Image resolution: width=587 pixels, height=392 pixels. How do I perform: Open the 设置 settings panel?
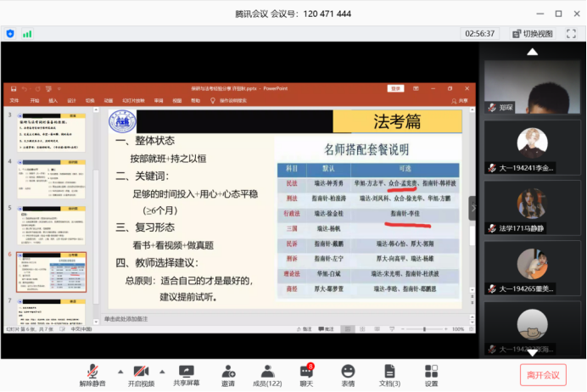coord(431,374)
